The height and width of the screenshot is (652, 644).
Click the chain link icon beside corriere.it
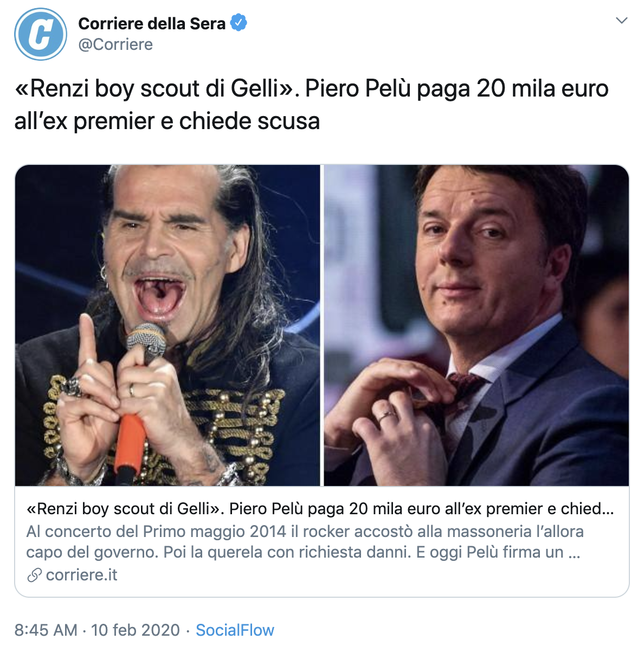coord(34,575)
